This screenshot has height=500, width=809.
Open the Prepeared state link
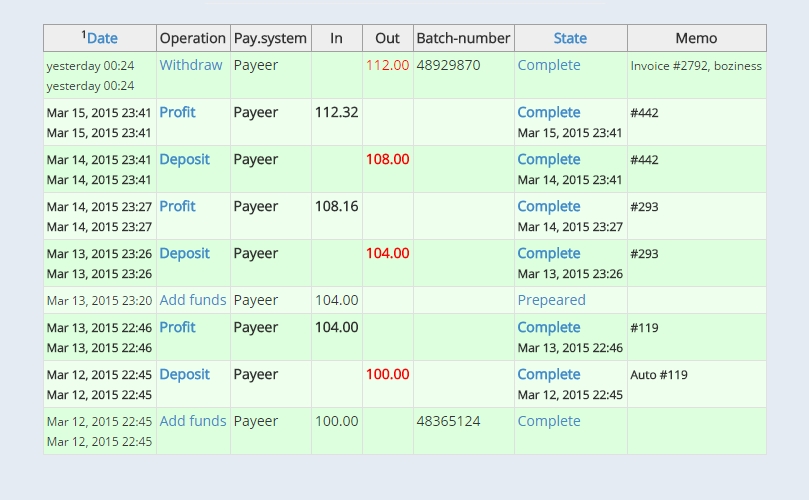pyautogui.click(x=551, y=300)
